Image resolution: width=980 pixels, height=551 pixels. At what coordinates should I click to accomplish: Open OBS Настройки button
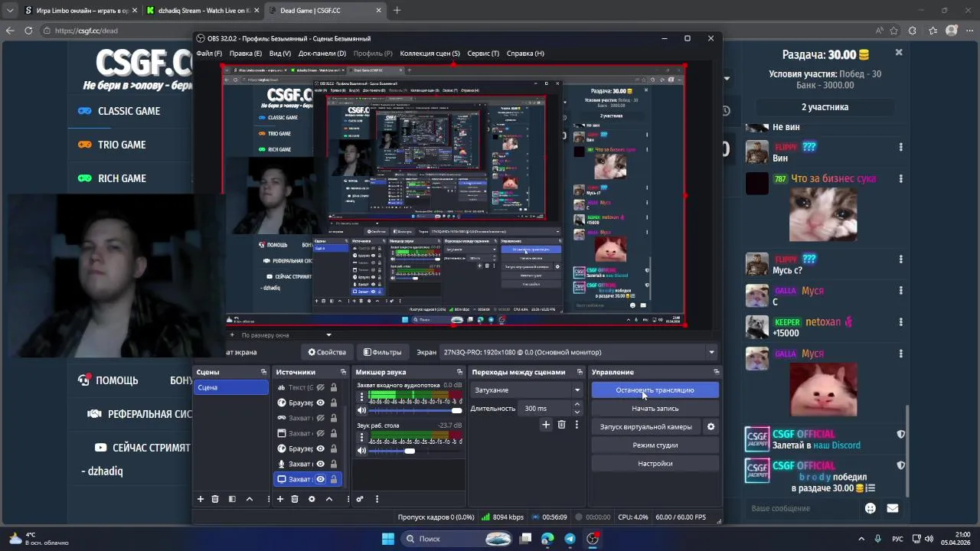(x=655, y=464)
